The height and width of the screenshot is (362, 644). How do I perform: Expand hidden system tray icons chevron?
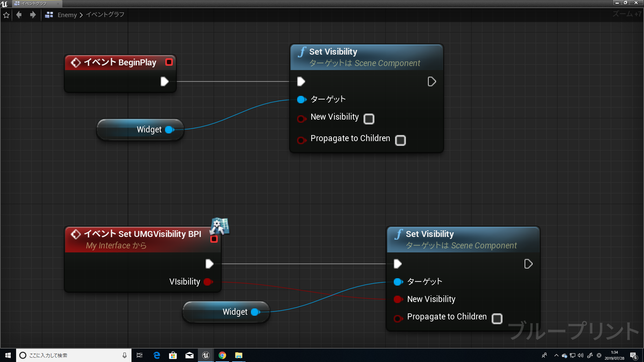click(x=557, y=355)
